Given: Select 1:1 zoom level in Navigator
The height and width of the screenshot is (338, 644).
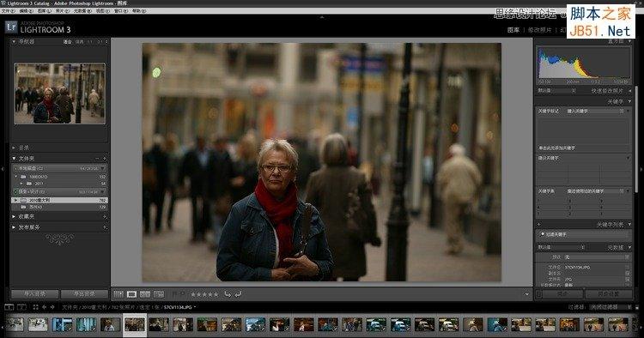Looking at the screenshot, I should click(x=90, y=42).
